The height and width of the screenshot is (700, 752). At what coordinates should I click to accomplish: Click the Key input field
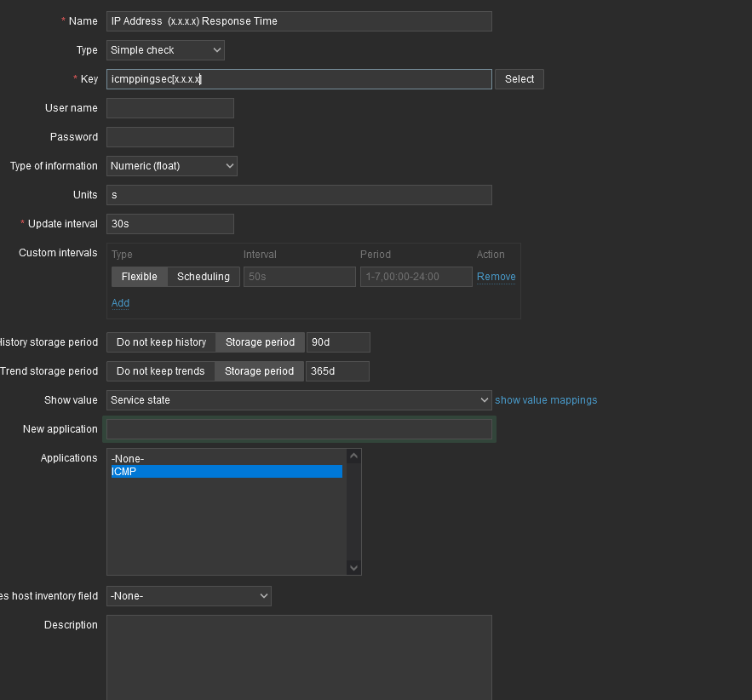click(x=298, y=79)
